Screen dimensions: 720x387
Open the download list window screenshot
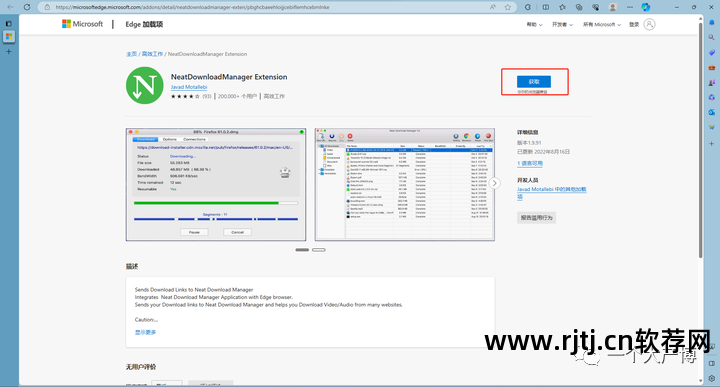(405, 185)
